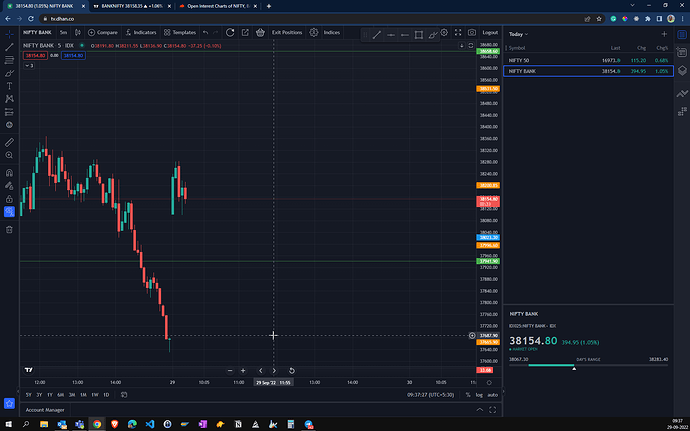Pick the line tool in floating toolbar
The width and height of the screenshot is (690, 431).
click(377, 35)
